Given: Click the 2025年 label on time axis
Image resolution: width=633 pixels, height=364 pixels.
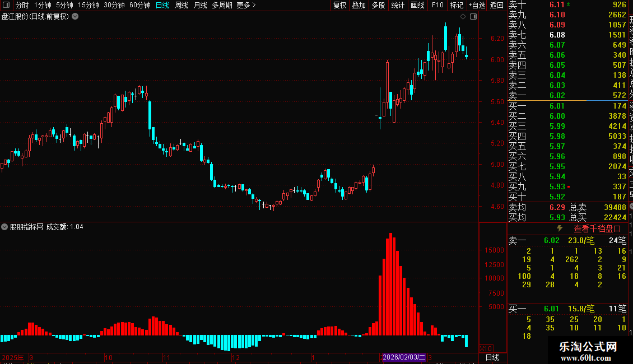Looking at the screenshot, I should 12,357.
